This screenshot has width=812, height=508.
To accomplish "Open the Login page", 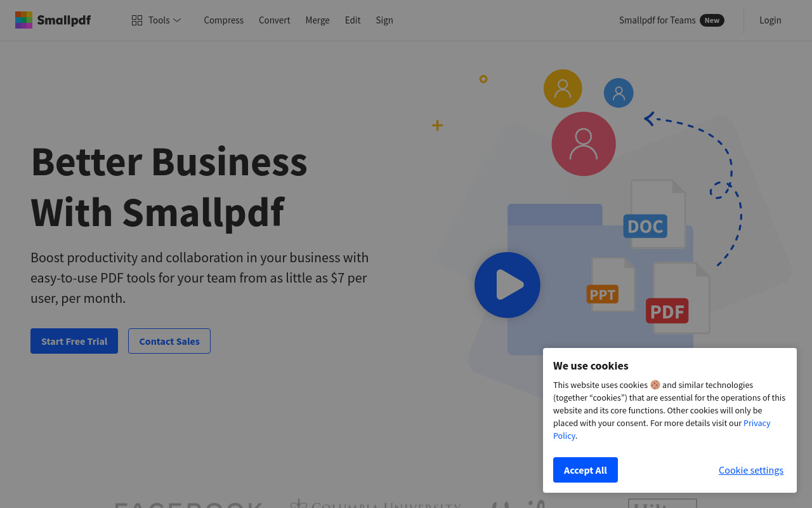I will pos(770,20).
